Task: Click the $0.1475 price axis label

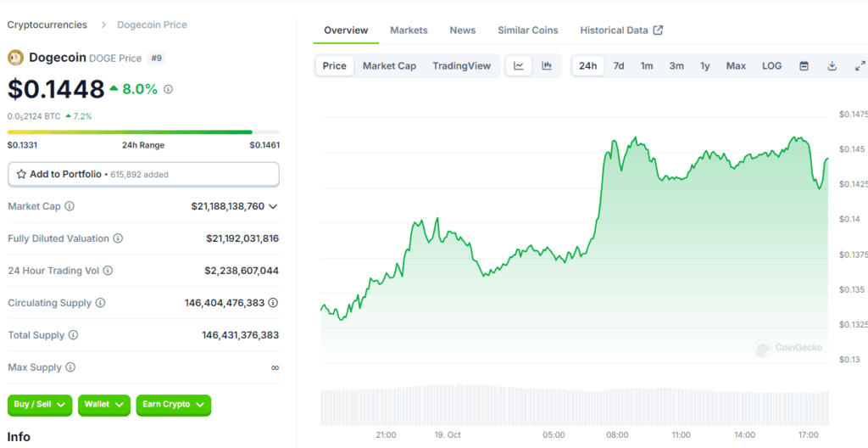Action: click(x=852, y=115)
